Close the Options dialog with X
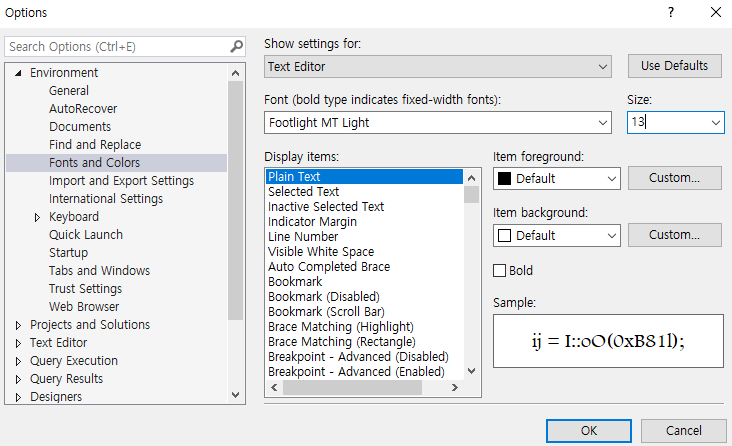 (716, 12)
